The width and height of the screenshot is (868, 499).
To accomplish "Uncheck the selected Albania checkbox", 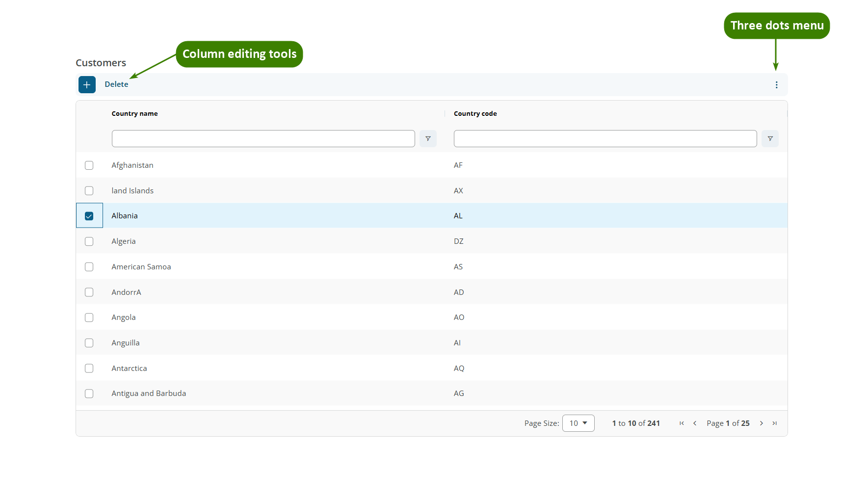I will [x=89, y=215].
